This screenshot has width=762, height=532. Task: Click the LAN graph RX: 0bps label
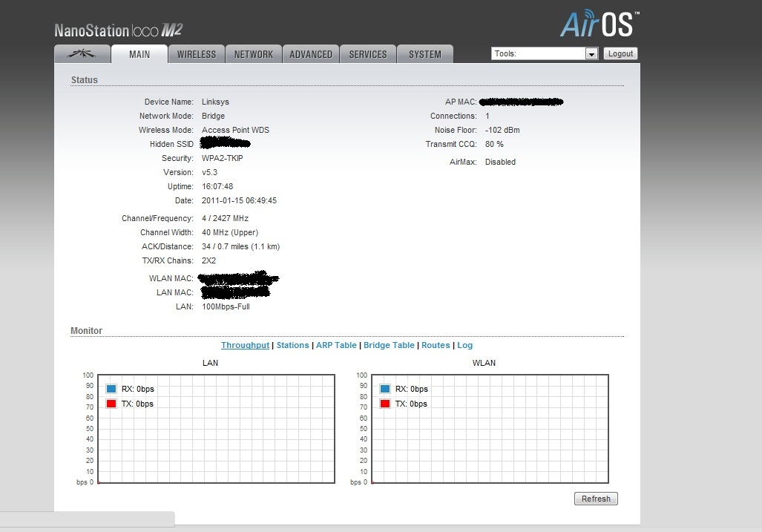[137, 389]
